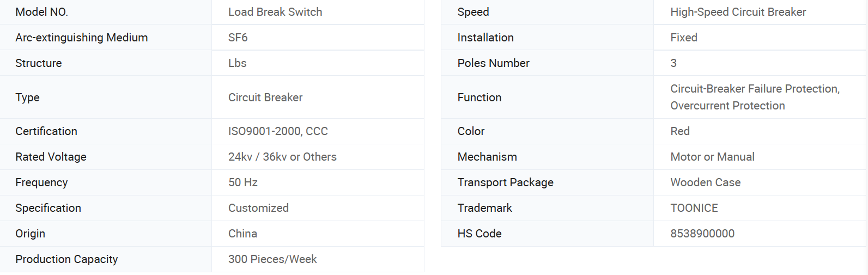The width and height of the screenshot is (868, 275).
Task: Click the "Customized" specification value
Action: click(x=258, y=208)
